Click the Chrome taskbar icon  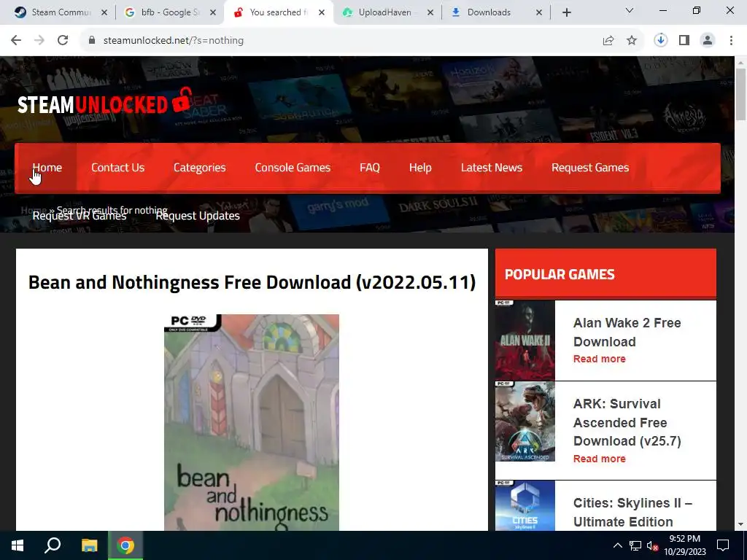[x=125, y=545]
